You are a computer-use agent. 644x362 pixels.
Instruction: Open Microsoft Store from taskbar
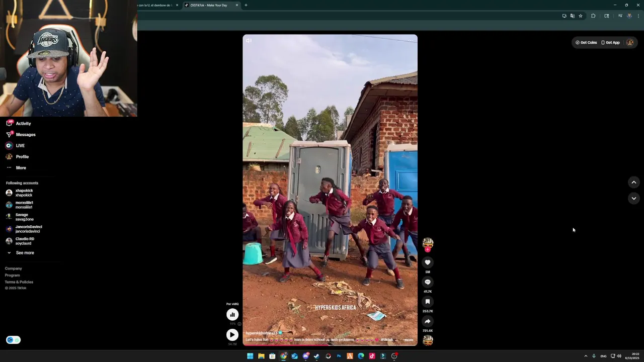click(x=272, y=356)
